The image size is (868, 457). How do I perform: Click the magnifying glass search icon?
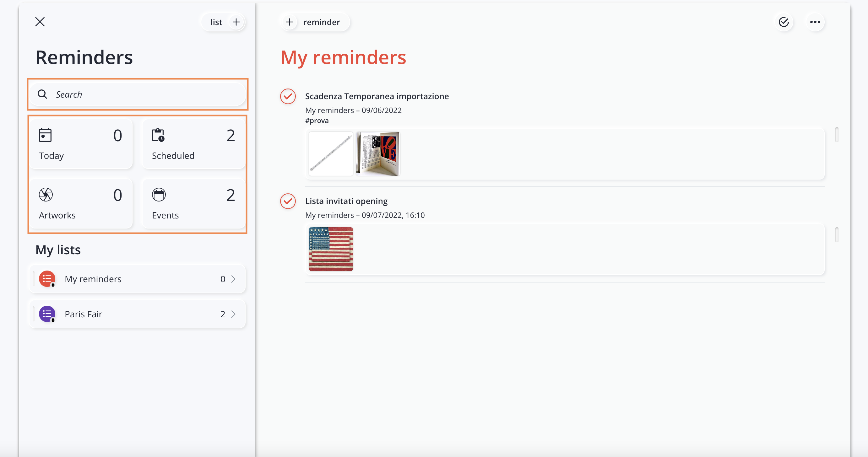[x=42, y=94]
